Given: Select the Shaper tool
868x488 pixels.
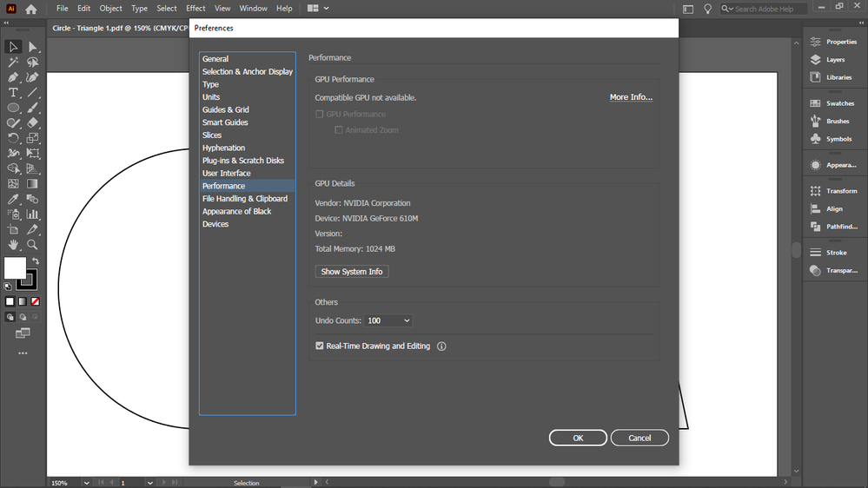Looking at the screenshot, I should coord(13,122).
